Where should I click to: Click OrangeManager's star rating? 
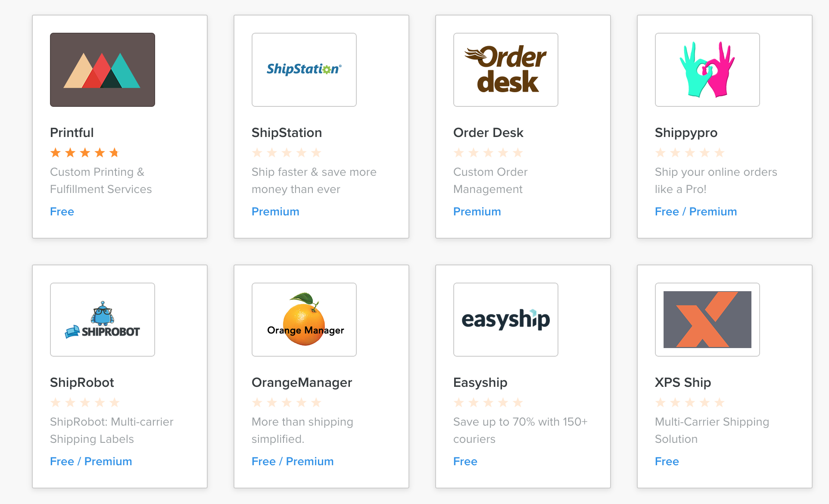click(x=287, y=402)
